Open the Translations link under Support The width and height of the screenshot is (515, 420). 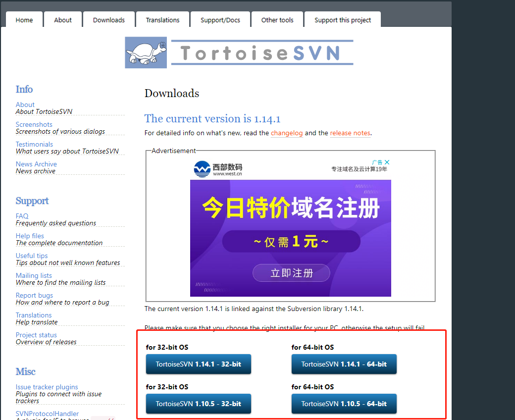point(34,315)
